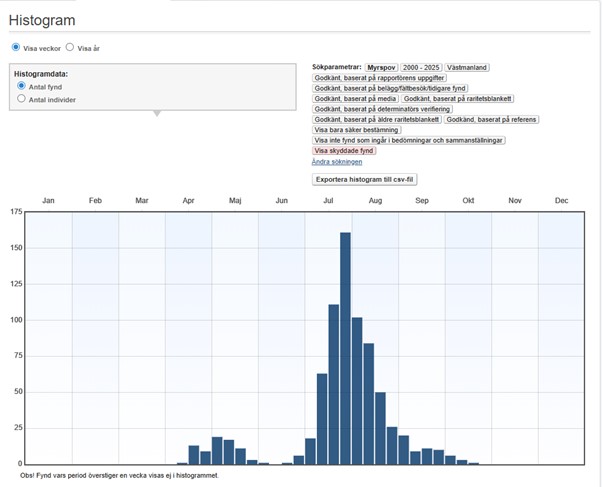
Task: Select the Antal individer option
Action: (x=21, y=99)
